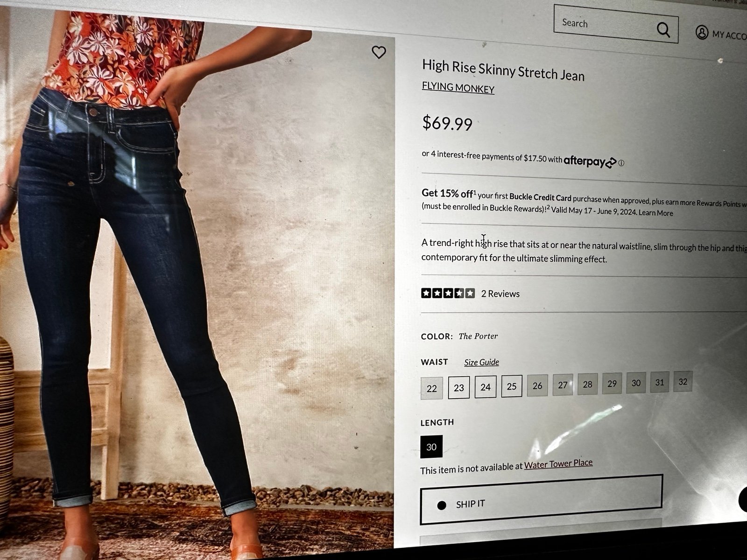
Task: Open the Size Guide link
Action: (x=481, y=362)
